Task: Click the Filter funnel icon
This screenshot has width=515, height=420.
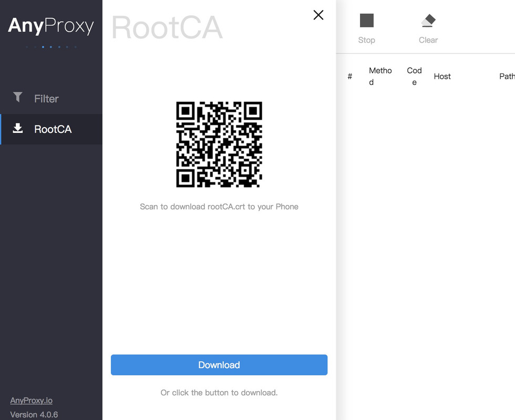Action: click(x=18, y=97)
